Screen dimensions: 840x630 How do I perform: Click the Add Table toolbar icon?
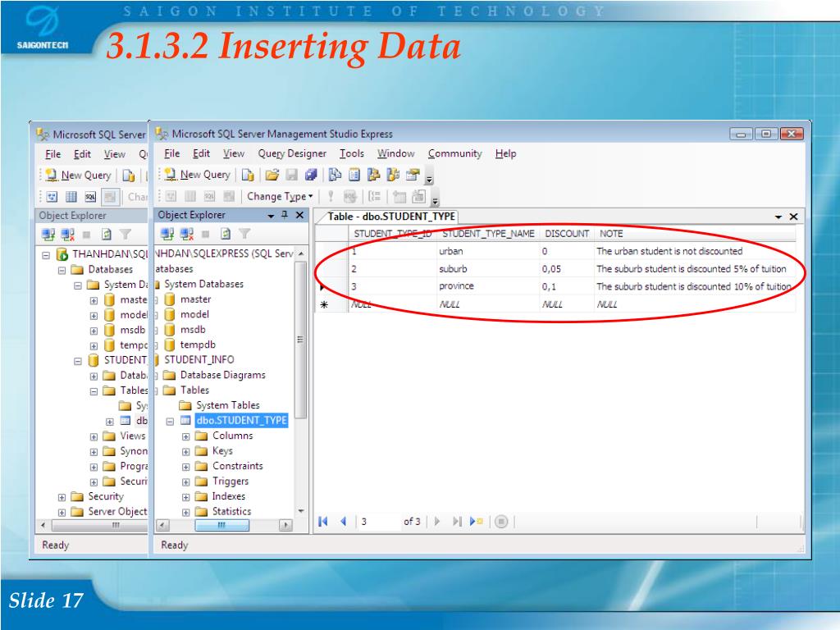399,197
